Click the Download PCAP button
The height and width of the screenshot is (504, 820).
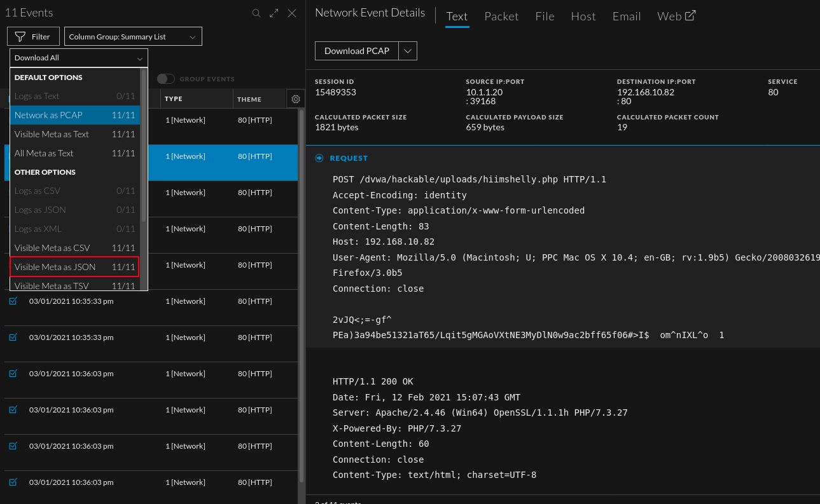point(357,51)
